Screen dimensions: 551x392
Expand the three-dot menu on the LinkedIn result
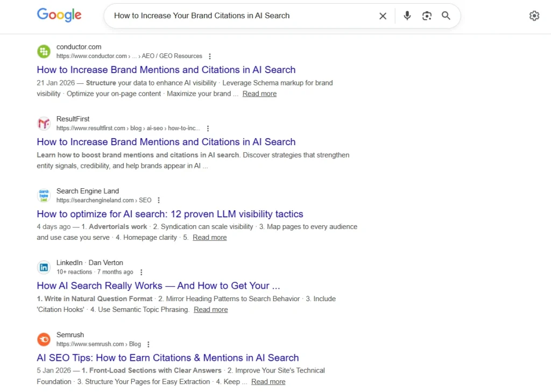pos(141,272)
